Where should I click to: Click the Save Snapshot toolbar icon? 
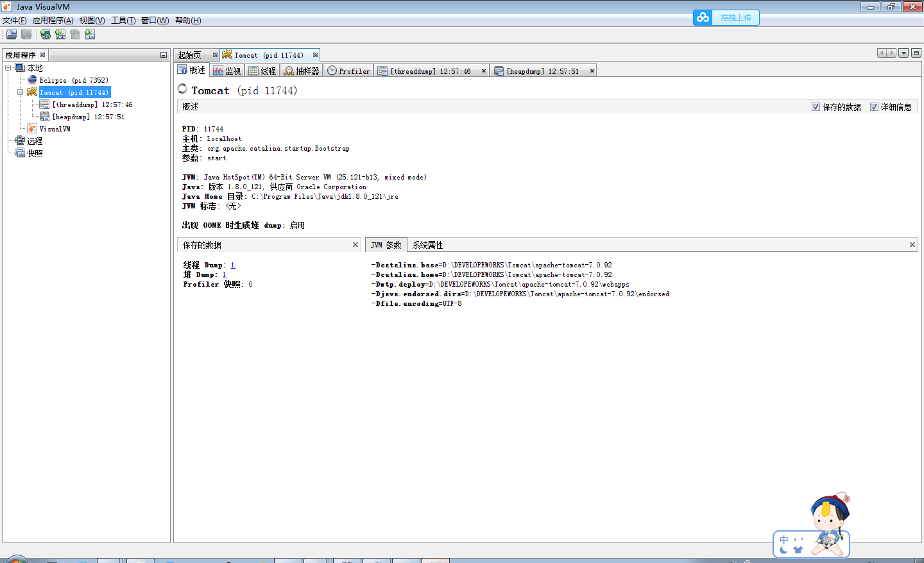tap(26, 34)
